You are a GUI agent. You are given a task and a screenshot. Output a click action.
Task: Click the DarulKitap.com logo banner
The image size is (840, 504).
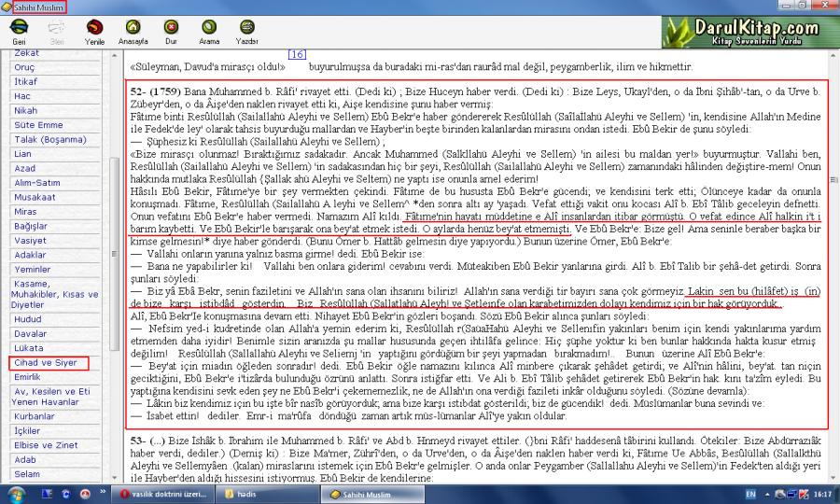pyautogui.click(x=751, y=31)
